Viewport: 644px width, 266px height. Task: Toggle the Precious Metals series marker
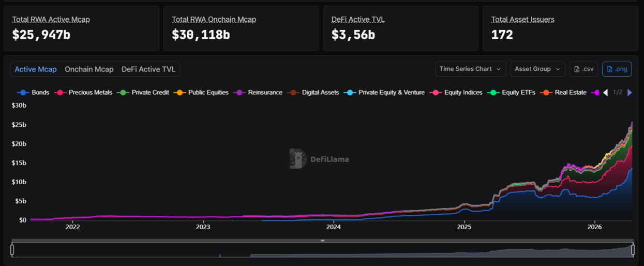(x=60, y=93)
